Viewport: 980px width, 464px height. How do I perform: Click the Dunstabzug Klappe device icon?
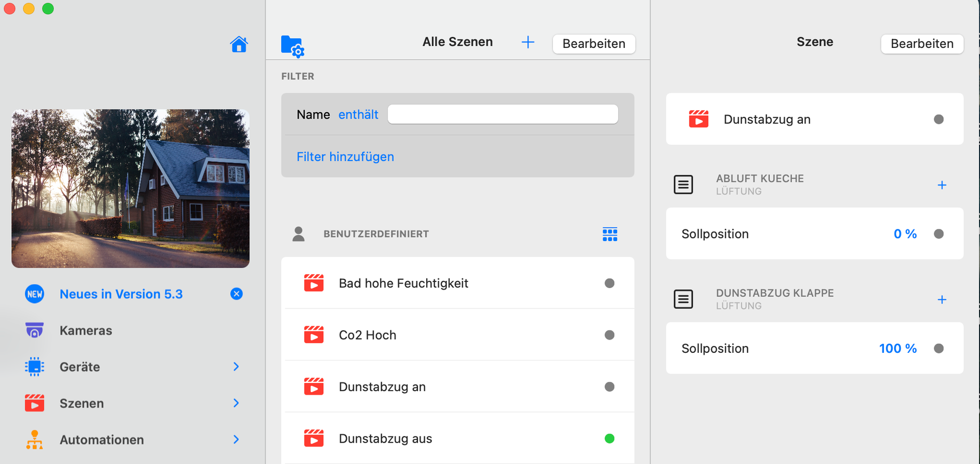pos(683,299)
